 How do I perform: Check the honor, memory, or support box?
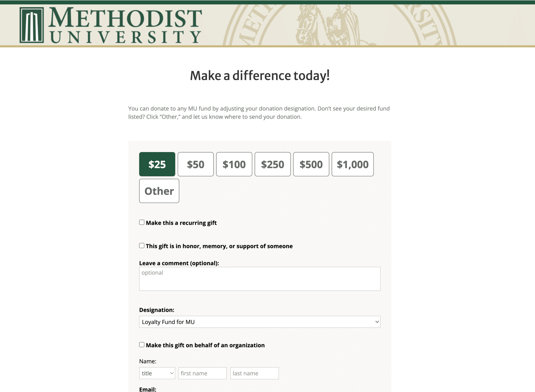[x=142, y=246]
